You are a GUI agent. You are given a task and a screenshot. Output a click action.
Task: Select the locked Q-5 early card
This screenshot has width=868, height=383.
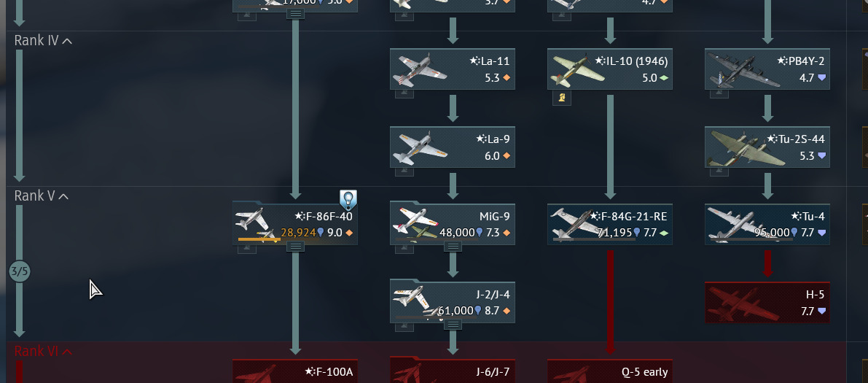(x=610, y=371)
